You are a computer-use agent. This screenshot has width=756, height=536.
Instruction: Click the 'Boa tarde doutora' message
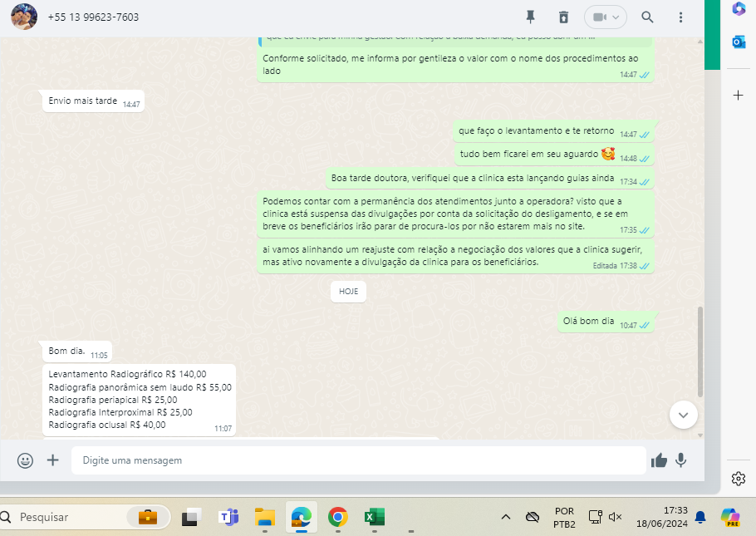click(489, 179)
